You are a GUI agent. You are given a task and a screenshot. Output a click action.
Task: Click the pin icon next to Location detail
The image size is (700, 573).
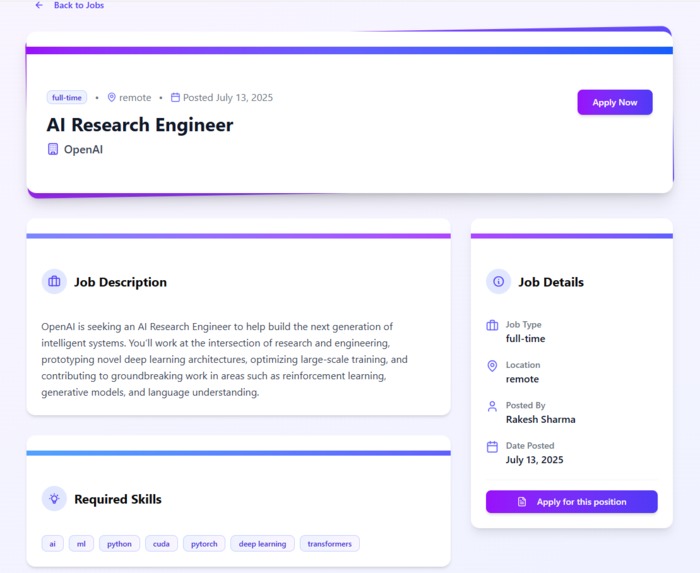[492, 366]
